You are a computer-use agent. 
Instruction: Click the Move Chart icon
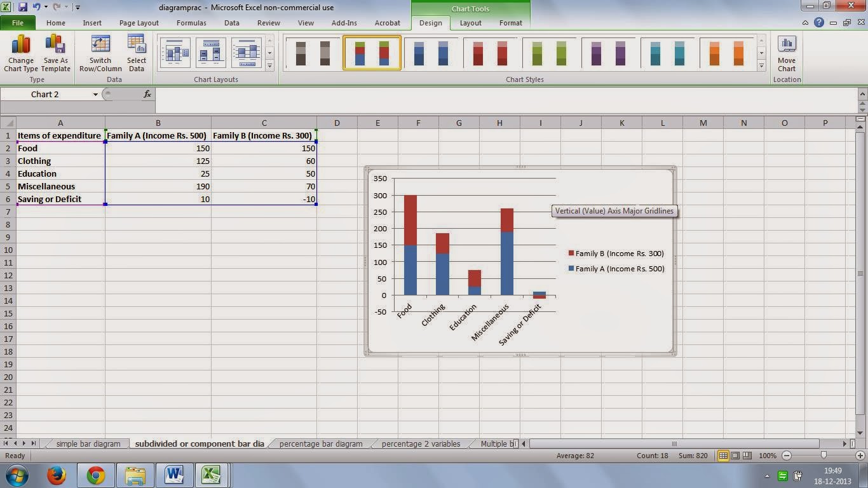[x=787, y=51]
